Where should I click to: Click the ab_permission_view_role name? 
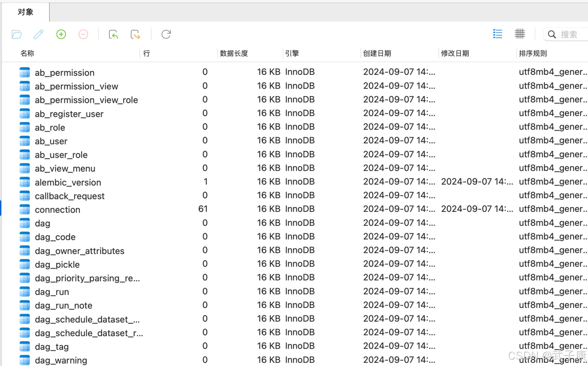[86, 100]
